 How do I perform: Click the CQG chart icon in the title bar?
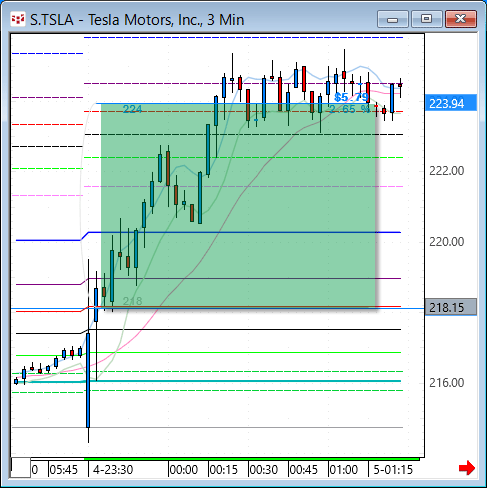point(18,19)
